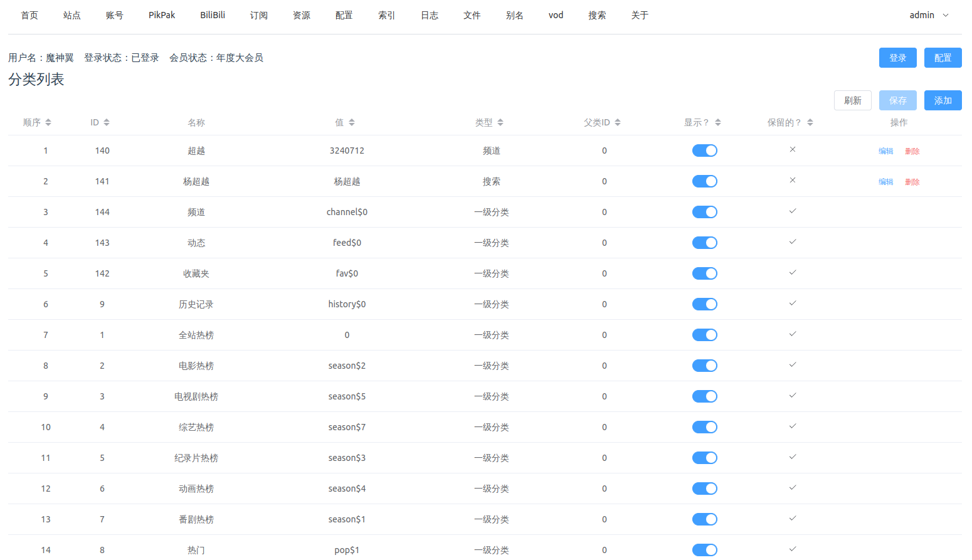Open the BiliBili menu item
972x560 pixels.
point(213,15)
